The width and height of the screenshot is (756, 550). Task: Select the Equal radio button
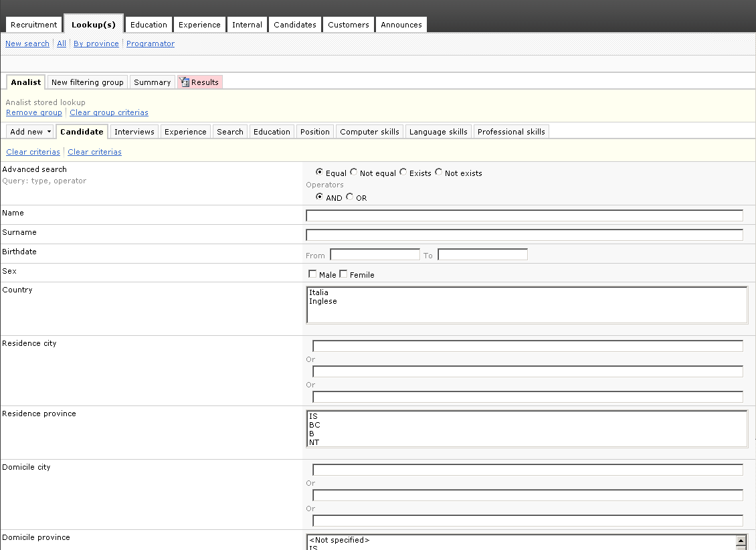(319, 171)
